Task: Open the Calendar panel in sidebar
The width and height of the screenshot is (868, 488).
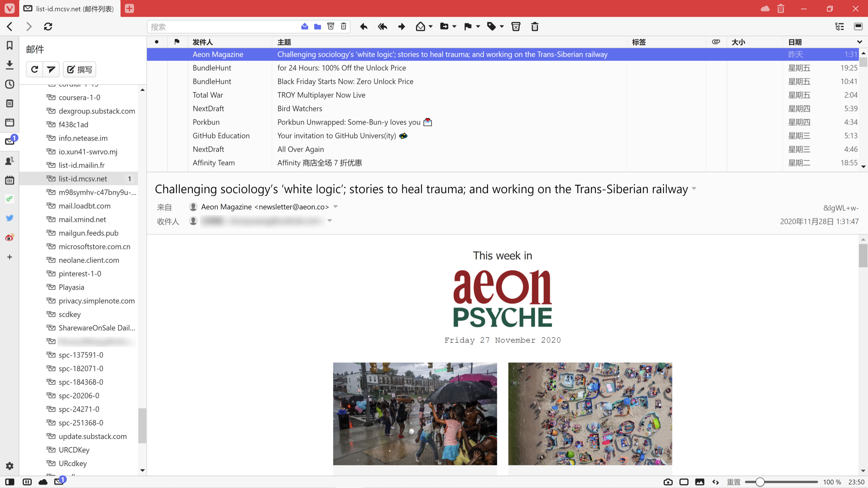Action: [x=9, y=180]
